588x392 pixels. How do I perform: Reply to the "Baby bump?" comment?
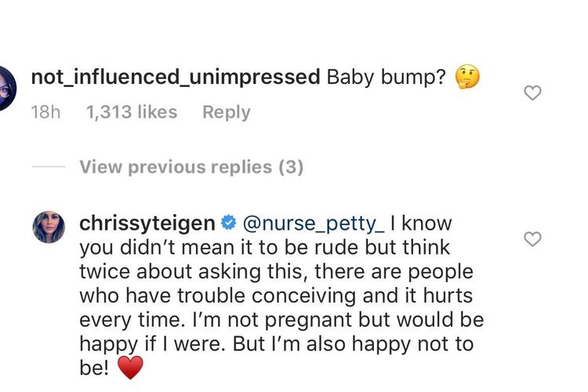click(x=226, y=112)
